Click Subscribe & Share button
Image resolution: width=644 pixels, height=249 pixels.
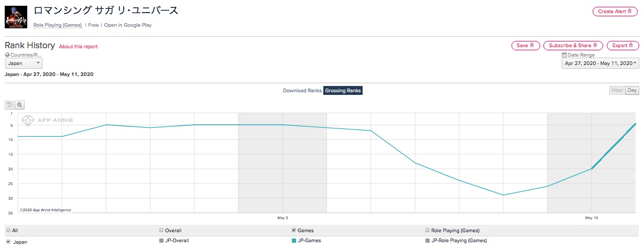tap(573, 46)
